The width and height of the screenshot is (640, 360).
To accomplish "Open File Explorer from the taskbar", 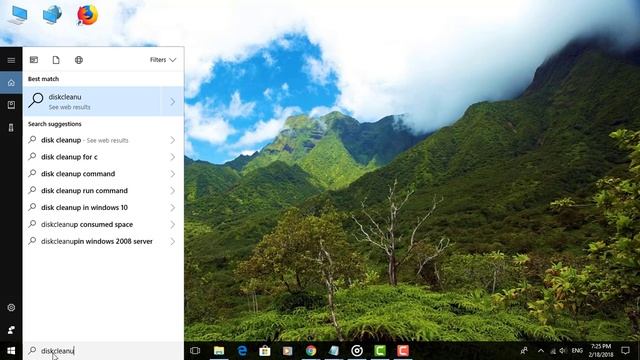I will 219,351.
